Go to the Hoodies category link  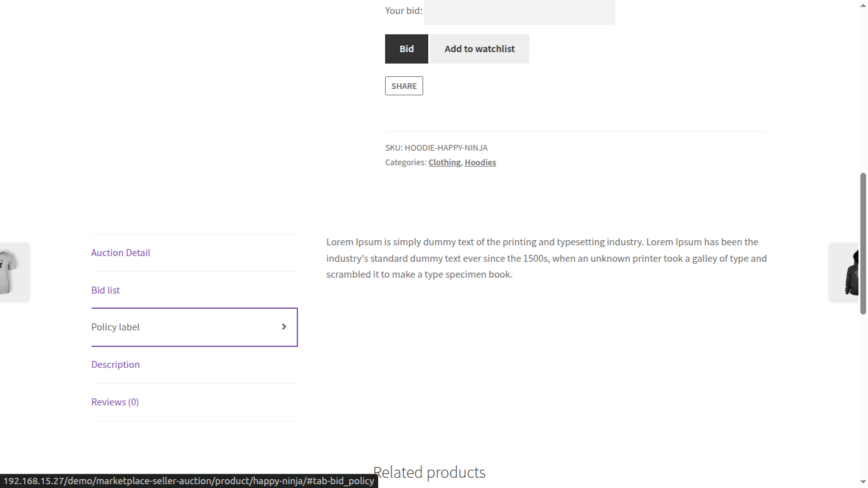[x=480, y=163]
